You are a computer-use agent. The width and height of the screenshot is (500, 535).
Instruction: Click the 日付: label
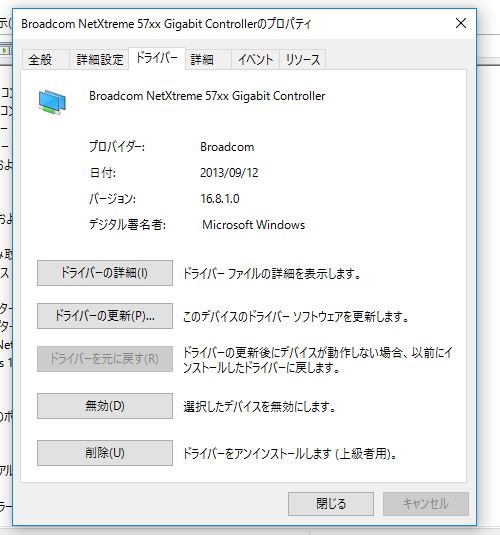102,173
